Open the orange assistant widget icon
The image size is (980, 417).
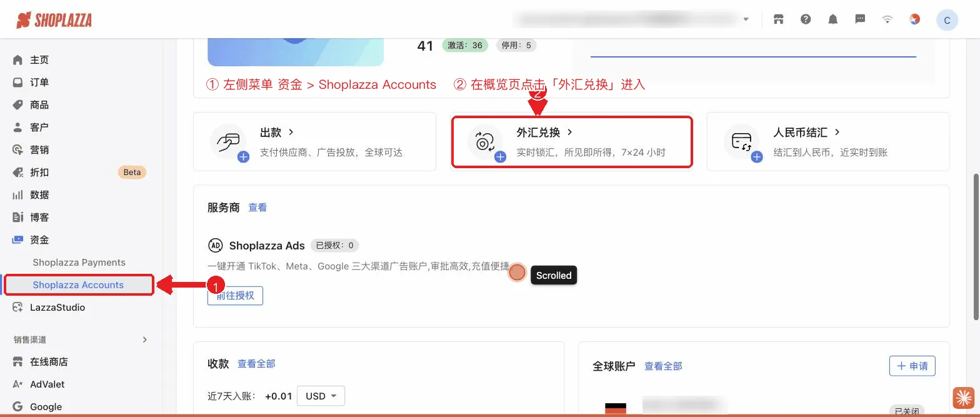coord(964,398)
